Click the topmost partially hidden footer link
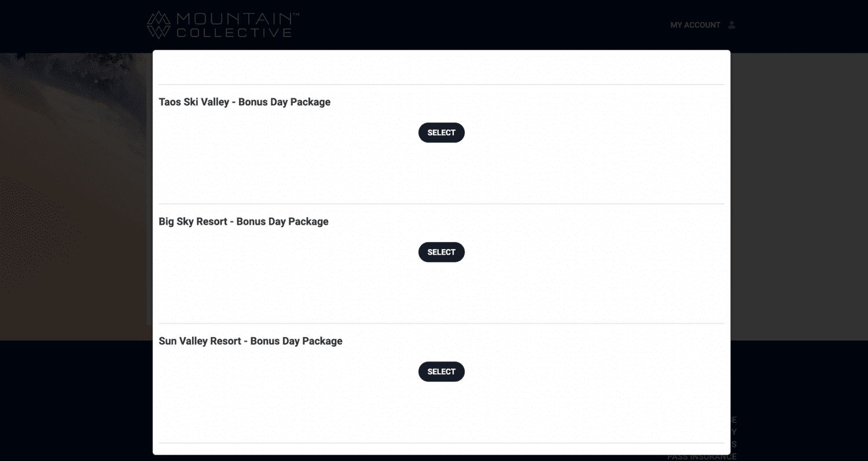Screen dimensions: 868x461 [734, 419]
